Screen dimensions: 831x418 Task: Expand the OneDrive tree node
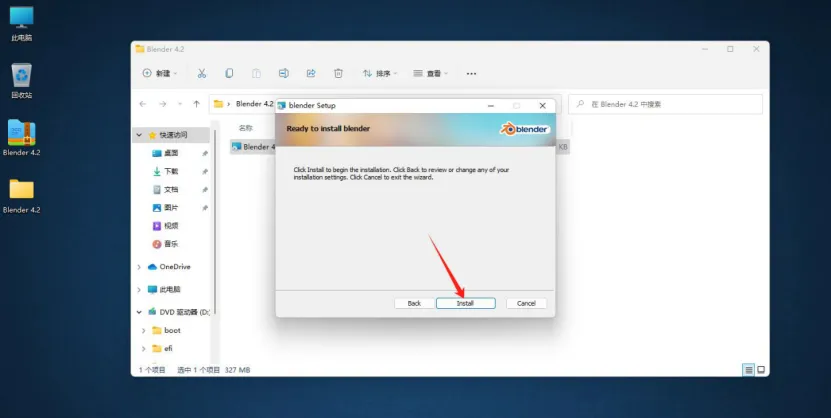click(139, 267)
